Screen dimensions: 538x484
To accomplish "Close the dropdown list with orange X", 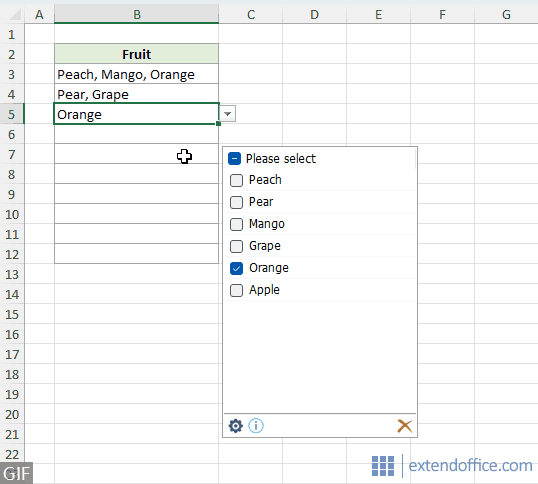I will tap(405, 426).
